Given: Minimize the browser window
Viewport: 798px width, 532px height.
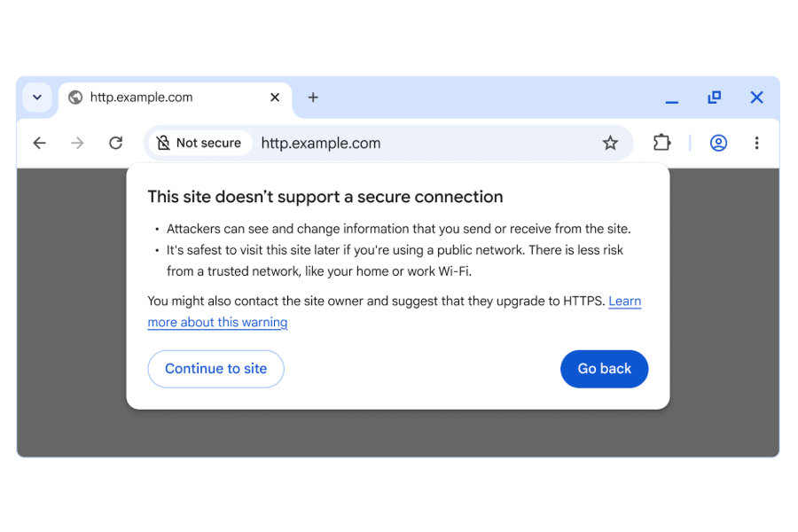Looking at the screenshot, I should pyautogui.click(x=671, y=98).
